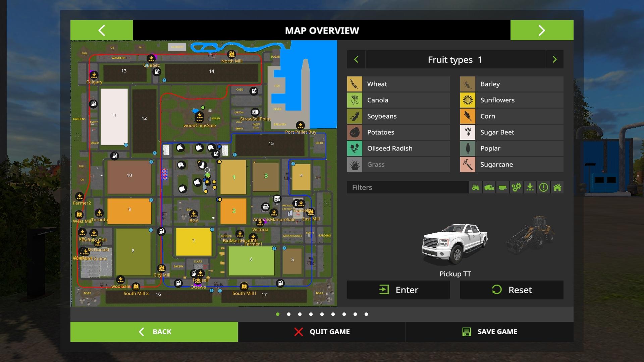Toggle the combine harvester map filter

[x=489, y=187]
